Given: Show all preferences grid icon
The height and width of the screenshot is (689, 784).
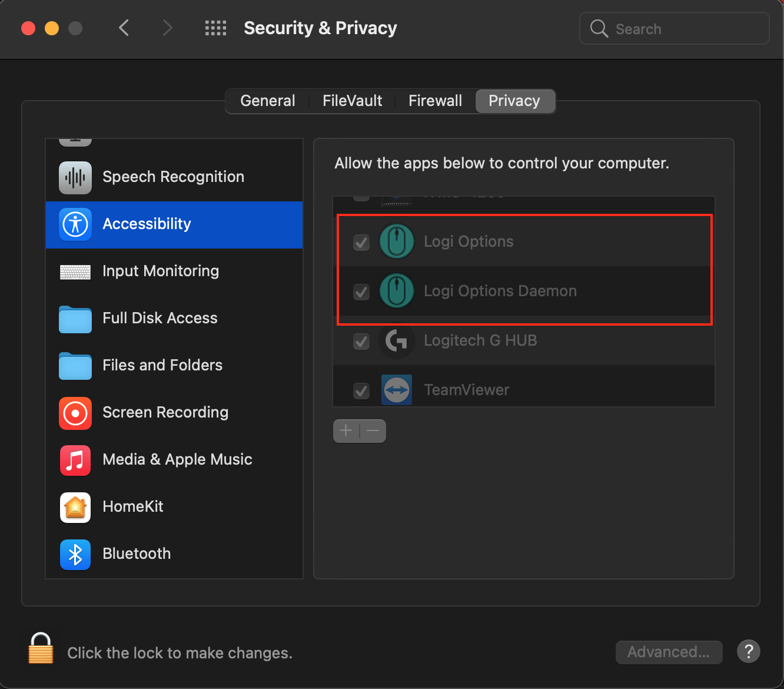Looking at the screenshot, I should point(215,28).
